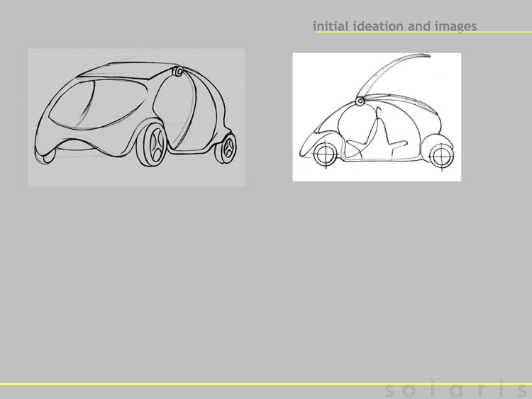Select the right side-view car sketch
532x399 pixels.
click(x=377, y=117)
